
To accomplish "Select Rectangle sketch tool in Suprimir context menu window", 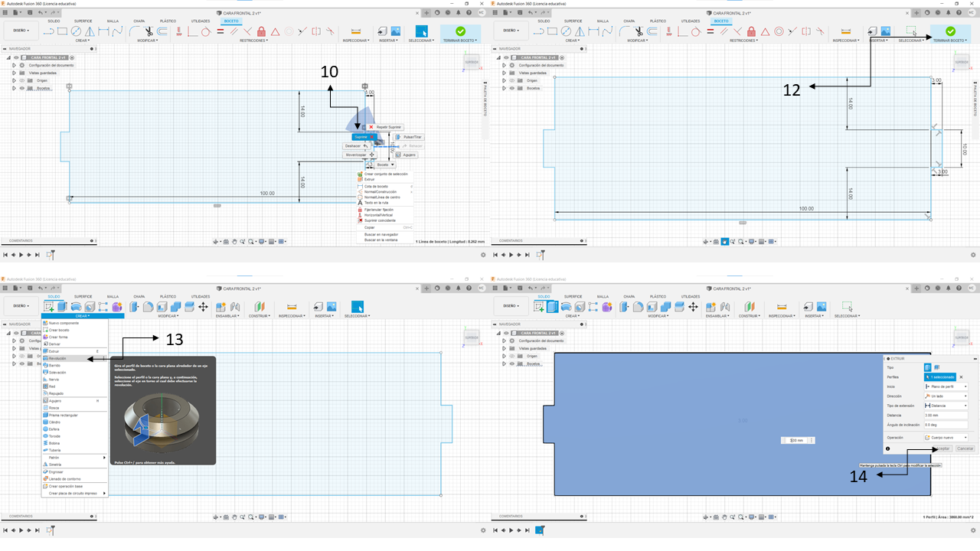I will pyautogui.click(x=64, y=31).
